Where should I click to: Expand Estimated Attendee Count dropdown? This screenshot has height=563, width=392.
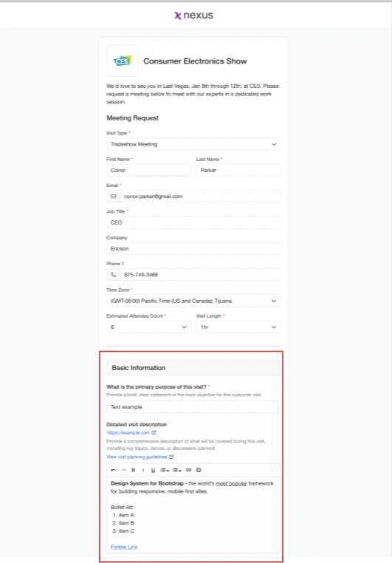pos(148,327)
